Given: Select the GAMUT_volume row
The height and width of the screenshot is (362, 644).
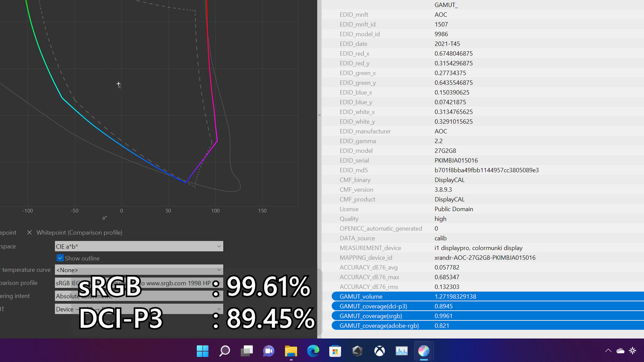Looking at the screenshot, I should 488,296.
